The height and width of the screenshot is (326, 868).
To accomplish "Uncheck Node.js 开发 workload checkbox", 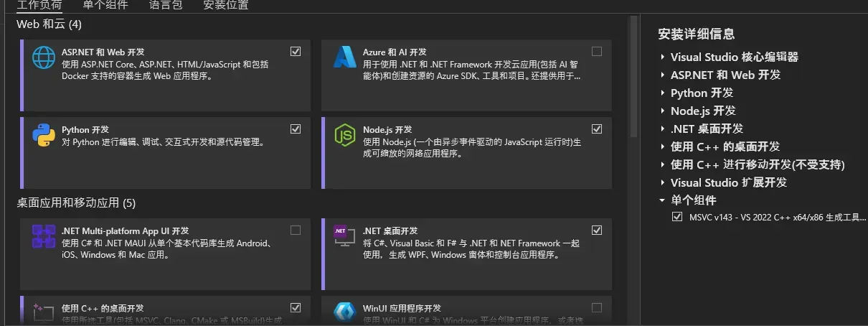I will pyautogui.click(x=597, y=129).
